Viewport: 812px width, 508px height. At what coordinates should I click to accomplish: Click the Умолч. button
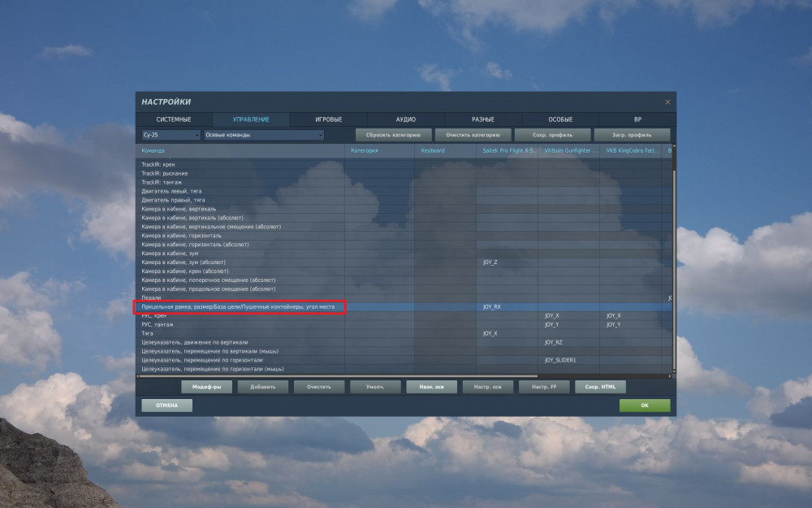click(375, 387)
